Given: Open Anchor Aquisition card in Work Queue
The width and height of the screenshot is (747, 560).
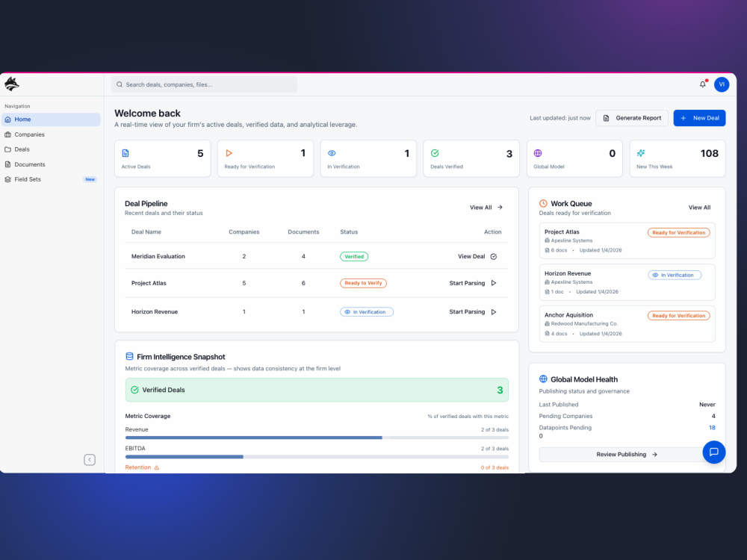Looking at the screenshot, I should tap(627, 324).
